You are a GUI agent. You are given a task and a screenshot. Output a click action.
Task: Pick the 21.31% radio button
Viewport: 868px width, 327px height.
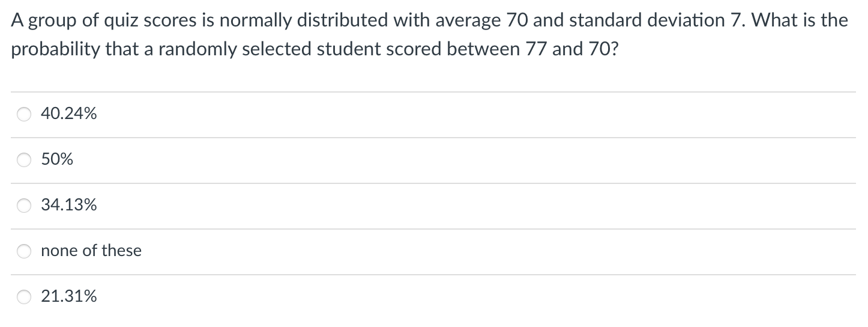point(25,297)
